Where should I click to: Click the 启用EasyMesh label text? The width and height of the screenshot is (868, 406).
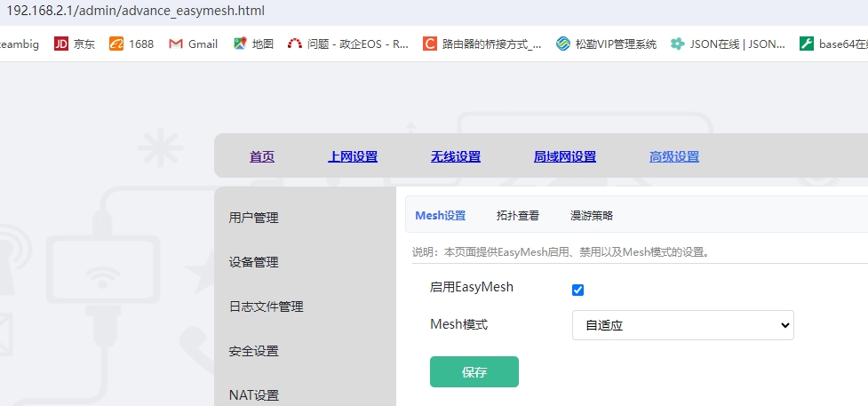[x=472, y=287]
